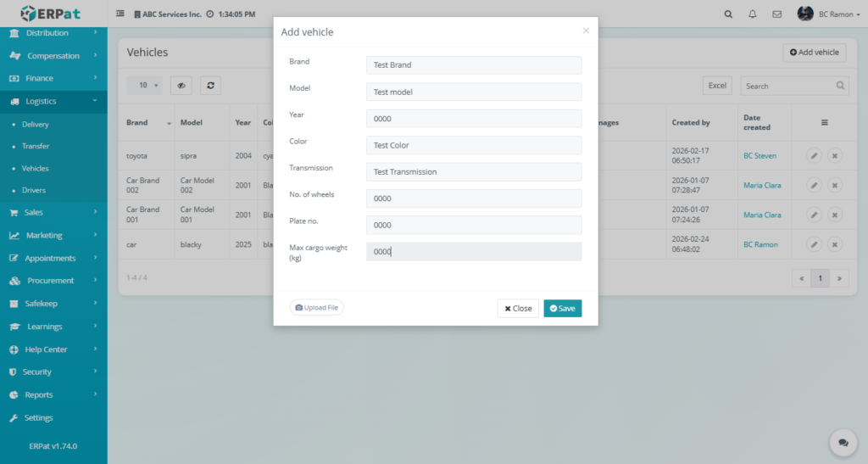Click the Color input field
The width and height of the screenshot is (868, 464).
pos(474,145)
